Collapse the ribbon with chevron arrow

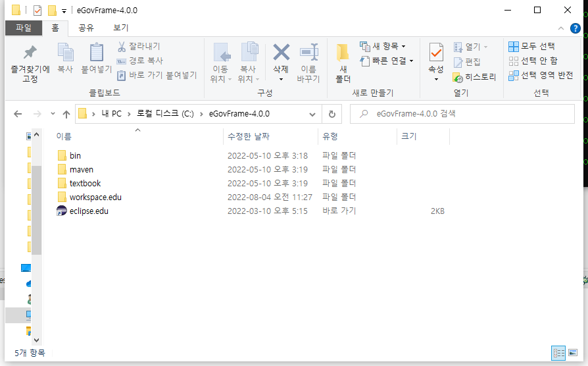point(561,28)
